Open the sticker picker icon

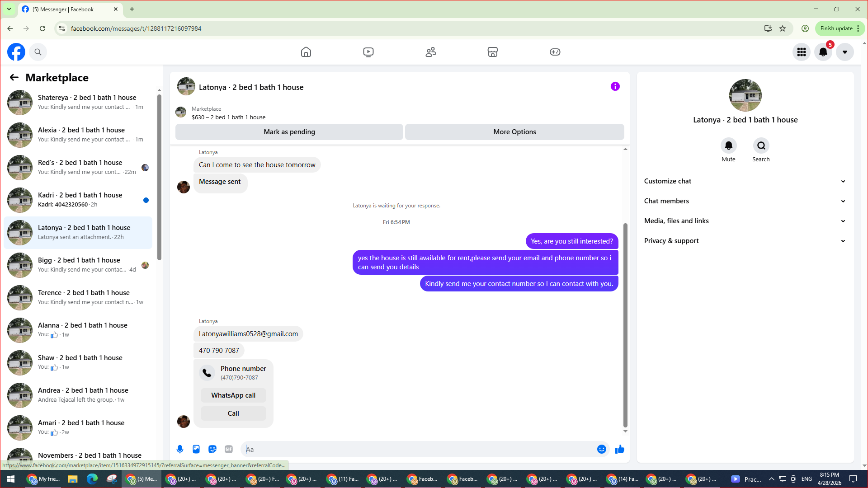click(212, 449)
